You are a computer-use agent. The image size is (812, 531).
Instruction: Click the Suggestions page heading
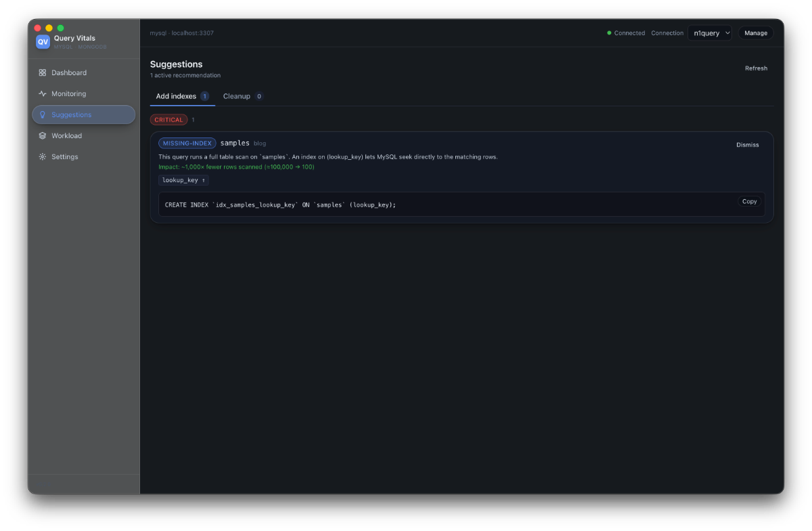tap(177, 64)
